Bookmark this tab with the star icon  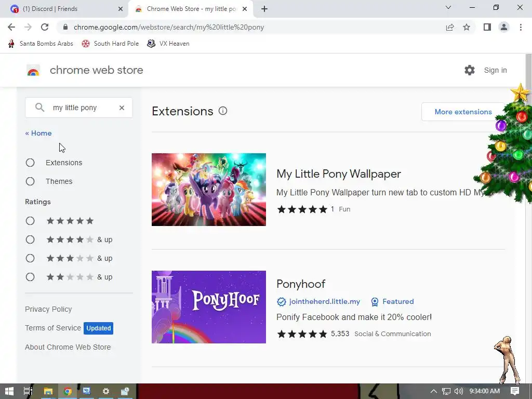[x=467, y=27]
